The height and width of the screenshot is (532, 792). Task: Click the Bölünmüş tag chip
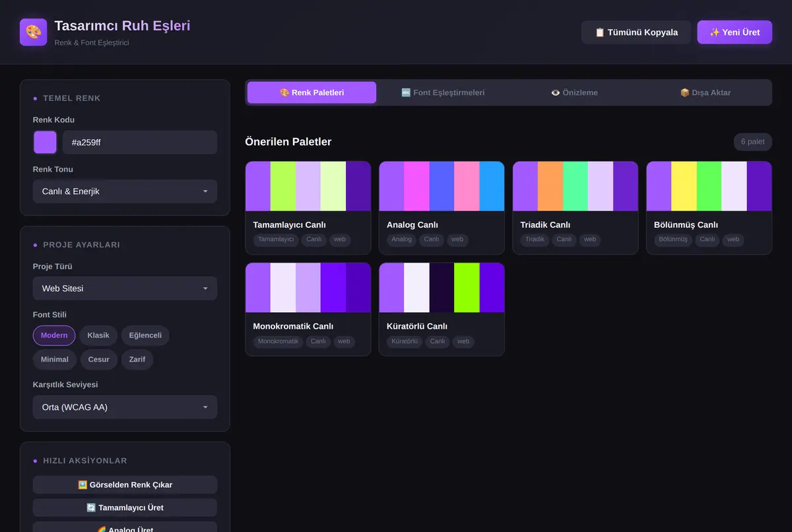click(673, 240)
